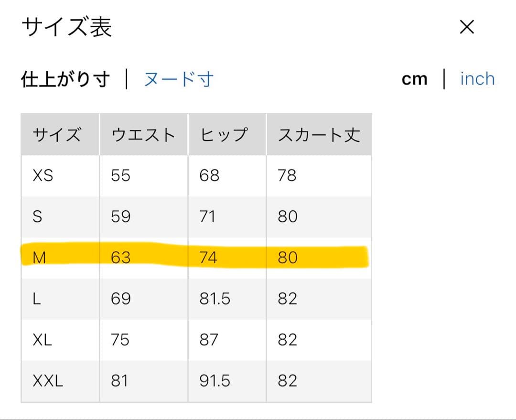Click the サイズ column header

(57, 135)
